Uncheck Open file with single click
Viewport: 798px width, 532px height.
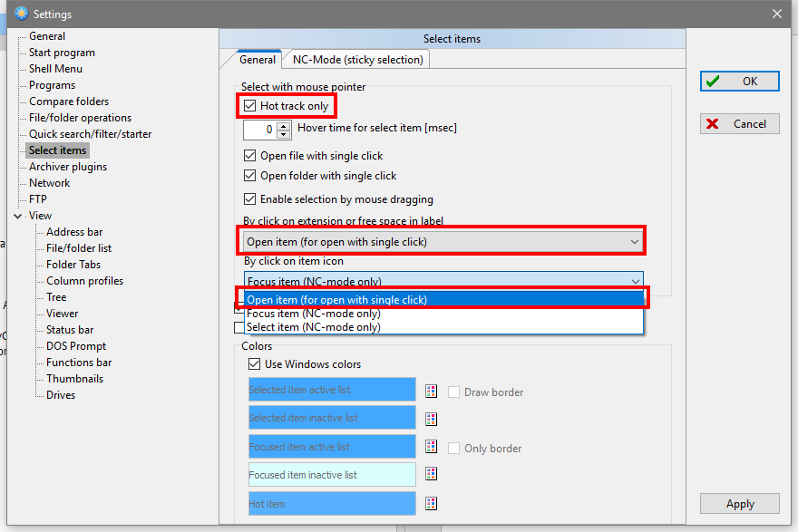[x=251, y=156]
